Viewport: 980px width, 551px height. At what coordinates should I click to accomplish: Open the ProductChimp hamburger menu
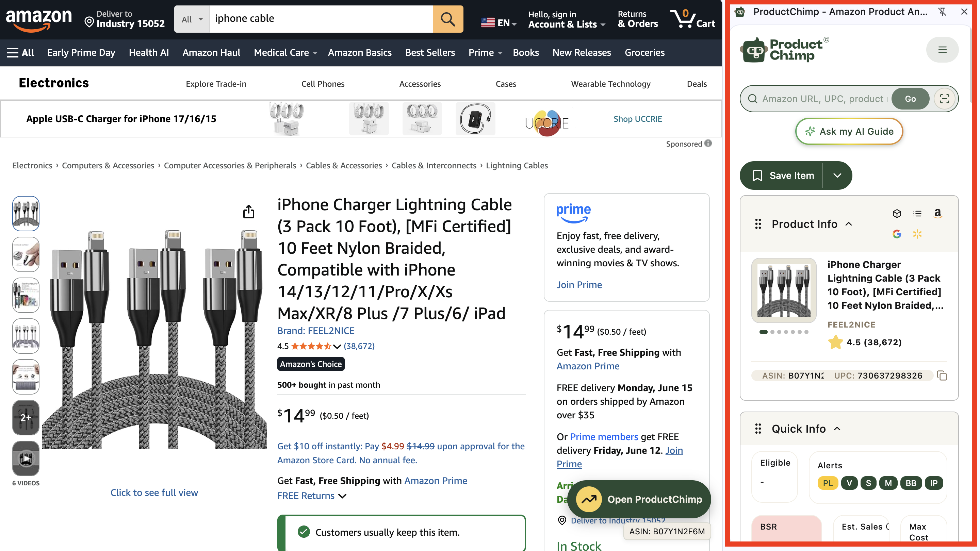pos(942,50)
